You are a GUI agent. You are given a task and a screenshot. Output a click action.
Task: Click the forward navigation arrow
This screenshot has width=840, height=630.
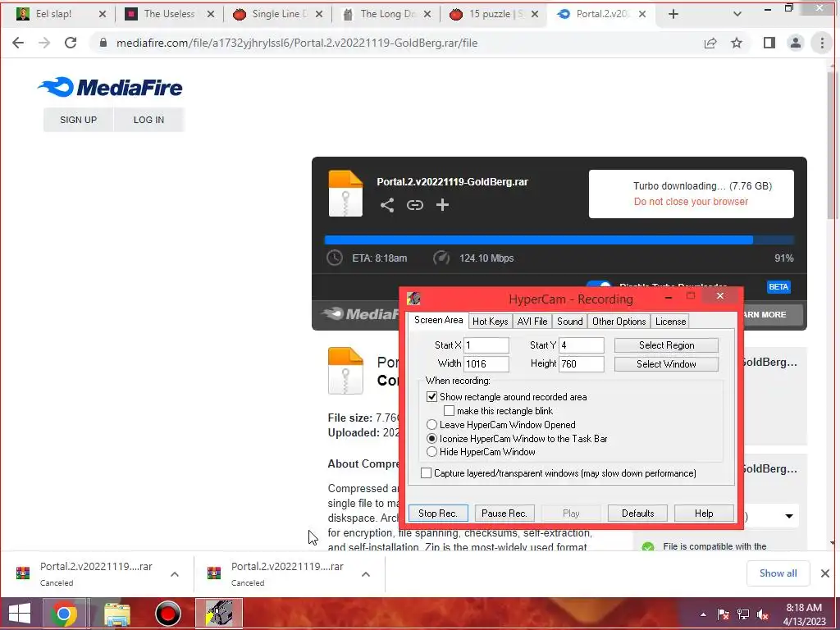pos(44,43)
